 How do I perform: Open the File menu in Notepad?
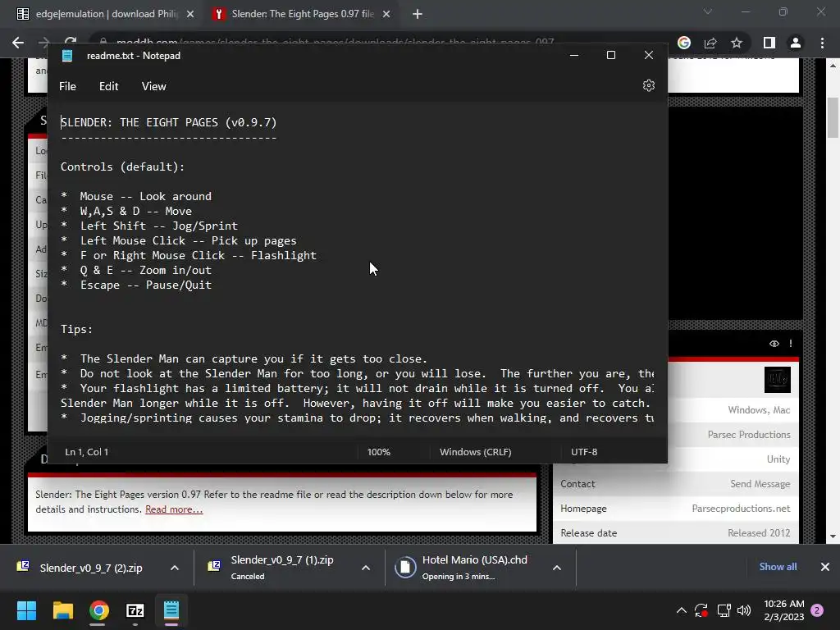tap(67, 86)
